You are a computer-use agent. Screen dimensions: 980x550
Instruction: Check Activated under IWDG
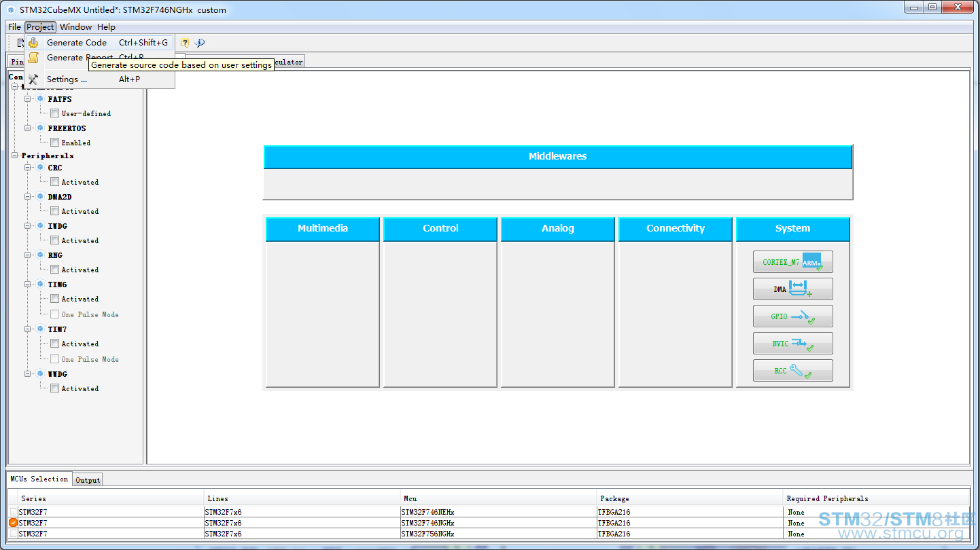point(54,240)
